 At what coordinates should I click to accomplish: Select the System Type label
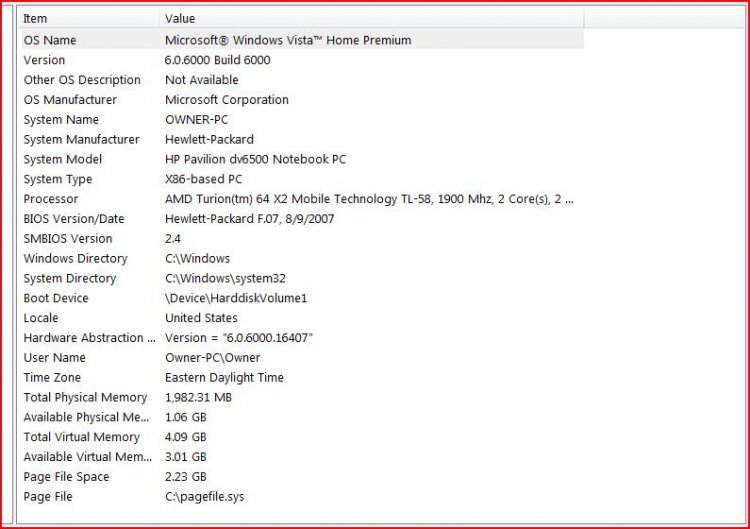(58, 179)
